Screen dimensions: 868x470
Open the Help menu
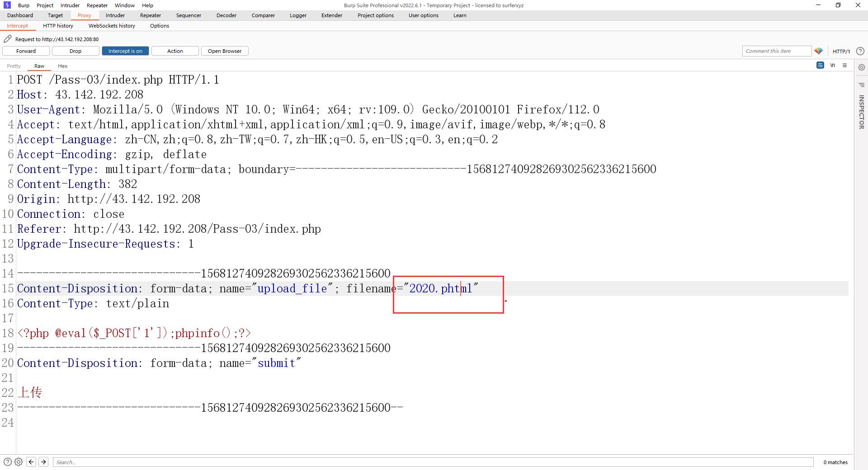pyautogui.click(x=147, y=5)
